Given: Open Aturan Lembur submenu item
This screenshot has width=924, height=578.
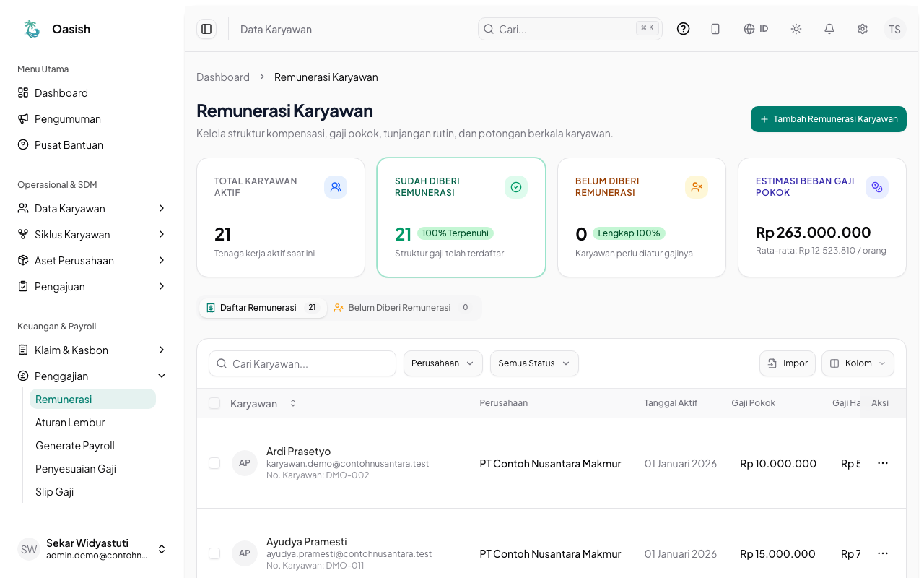Looking at the screenshot, I should (92, 423).
